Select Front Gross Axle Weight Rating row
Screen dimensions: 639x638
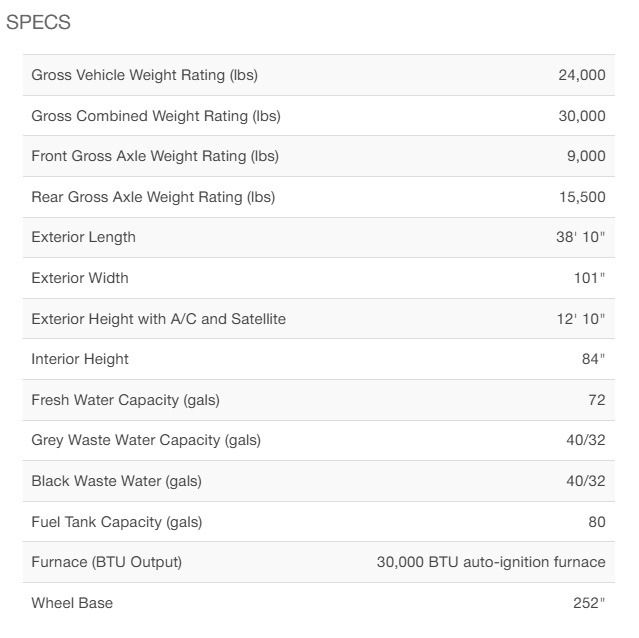coord(319,156)
